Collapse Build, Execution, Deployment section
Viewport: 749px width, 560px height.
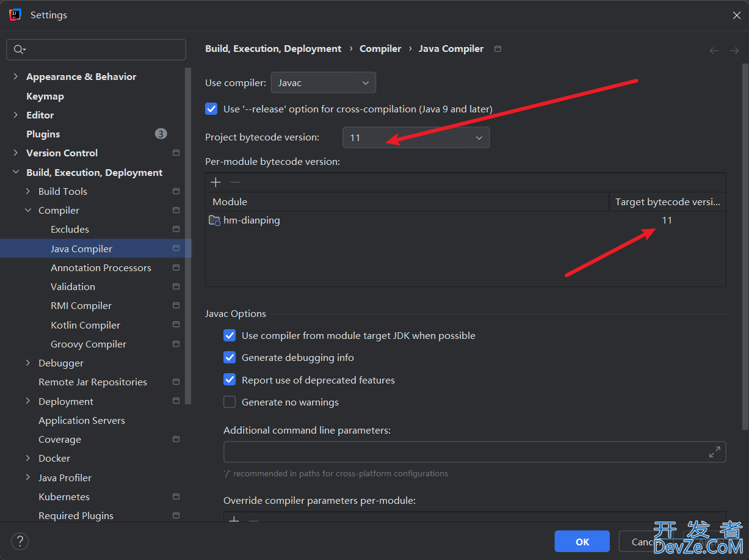pyautogui.click(x=15, y=172)
